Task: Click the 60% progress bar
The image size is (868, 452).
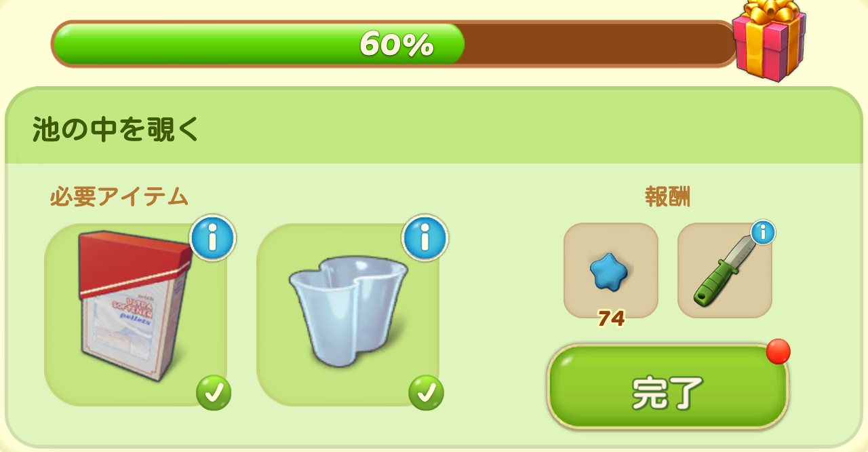Action: click(x=395, y=44)
